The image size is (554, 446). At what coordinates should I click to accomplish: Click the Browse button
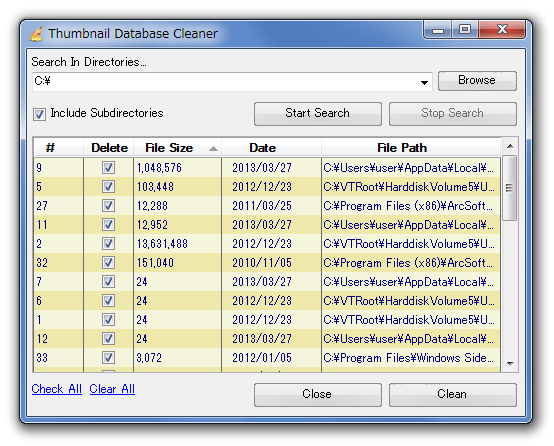pyautogui.click(x=477, y=81)
